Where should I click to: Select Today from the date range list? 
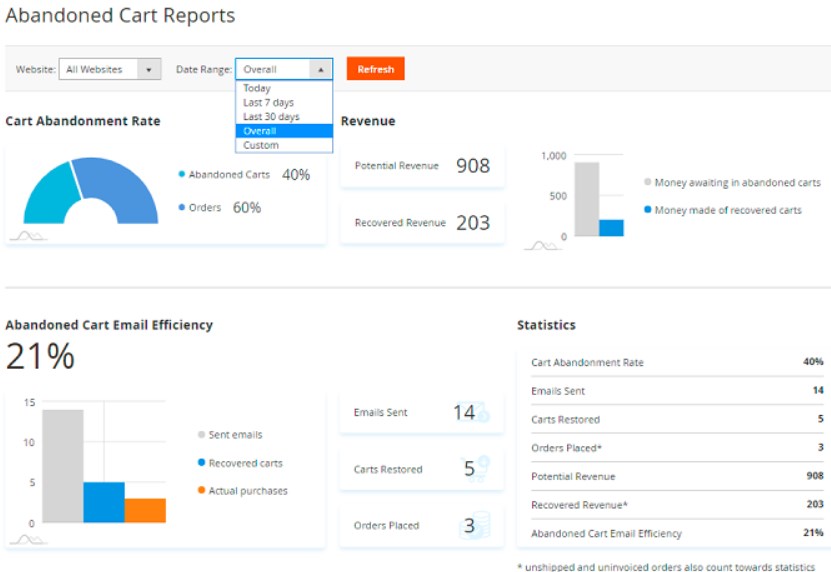tap(257, 88)
